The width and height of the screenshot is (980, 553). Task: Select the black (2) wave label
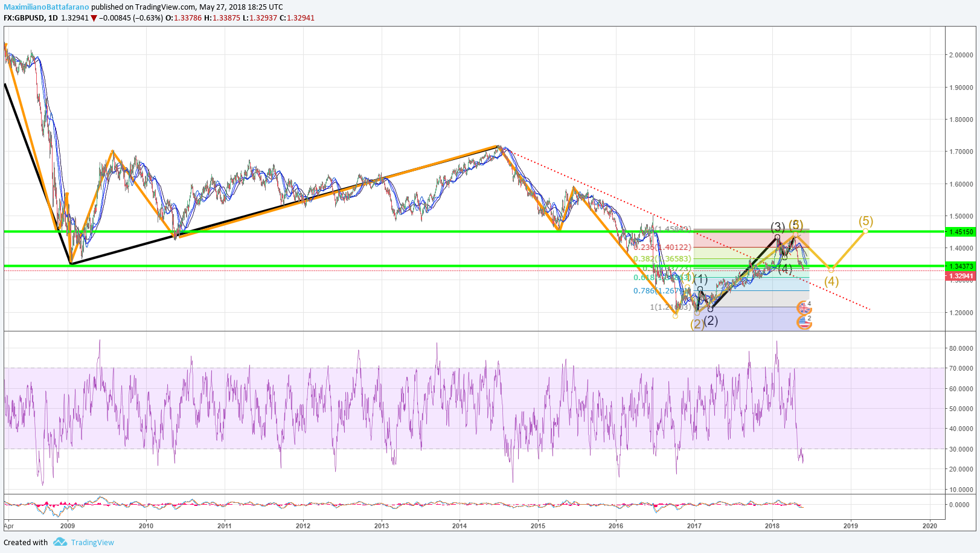[x=711, y=321]
